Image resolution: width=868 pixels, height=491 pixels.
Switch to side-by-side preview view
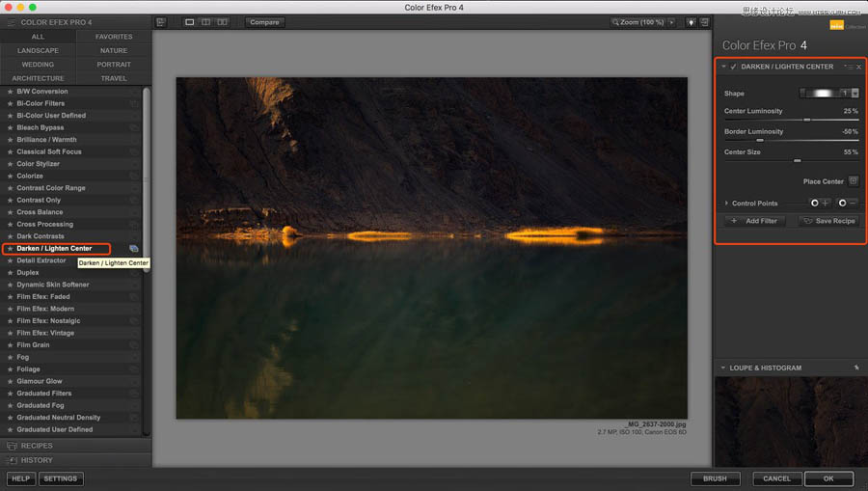click(x=222, y=22)
